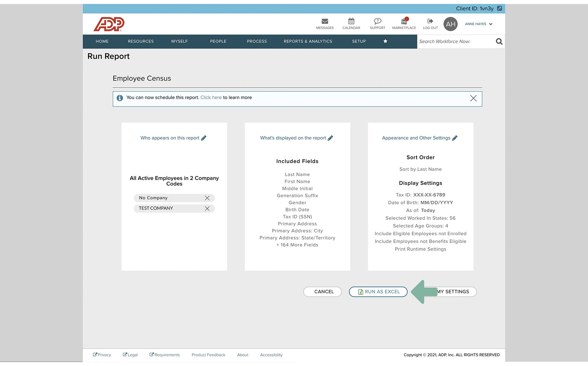Edit Who appears on this report pencil
Screen dimensions: 588x366
204,138
